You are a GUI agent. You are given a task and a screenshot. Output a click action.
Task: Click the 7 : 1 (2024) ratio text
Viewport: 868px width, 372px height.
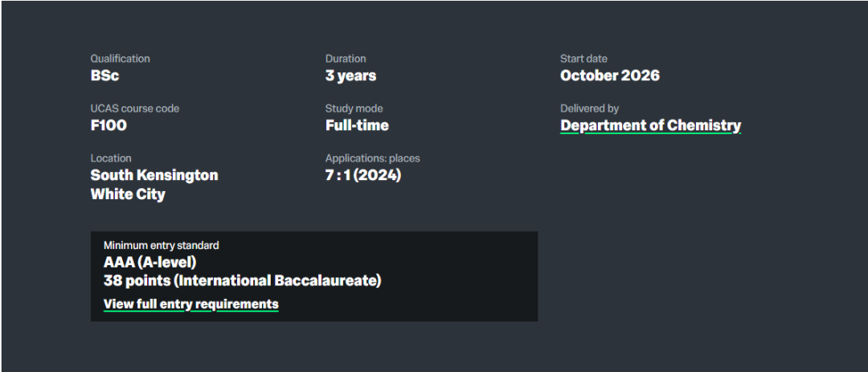pos(362,175)
